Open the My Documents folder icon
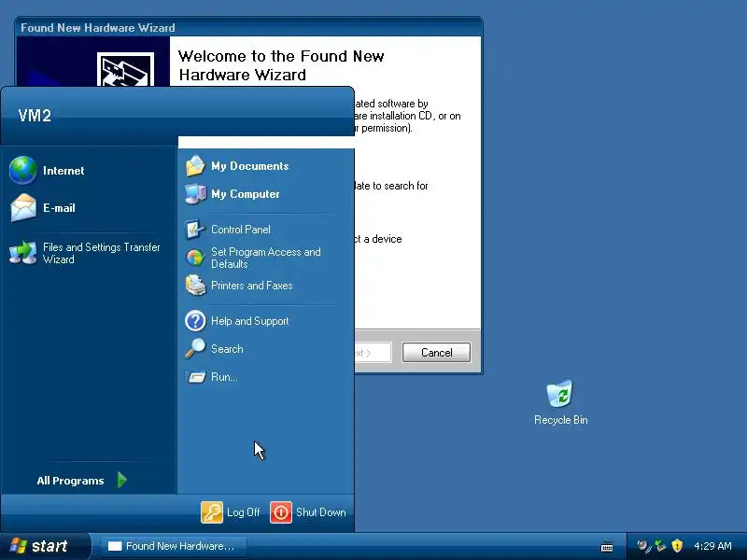The width and height of the screenshot is (747, 560). tap(195, 166)
